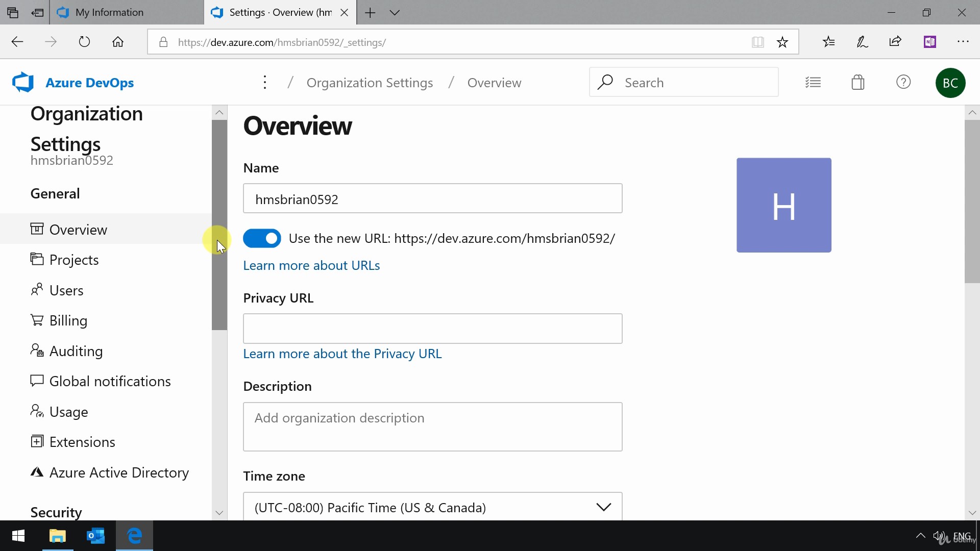This screenshot has height=551, width=980.
Task: Click the organization H avatar image
Action: click(x=783, y=205)
